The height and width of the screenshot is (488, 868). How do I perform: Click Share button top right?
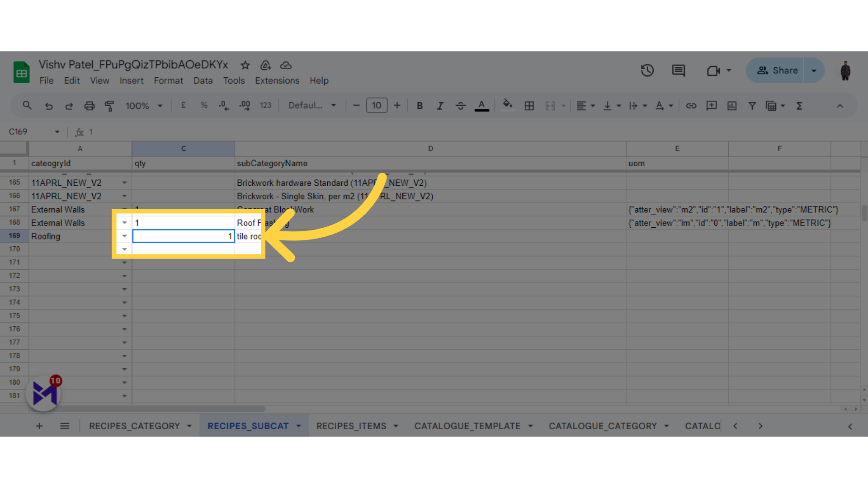(x=780, y=70)
